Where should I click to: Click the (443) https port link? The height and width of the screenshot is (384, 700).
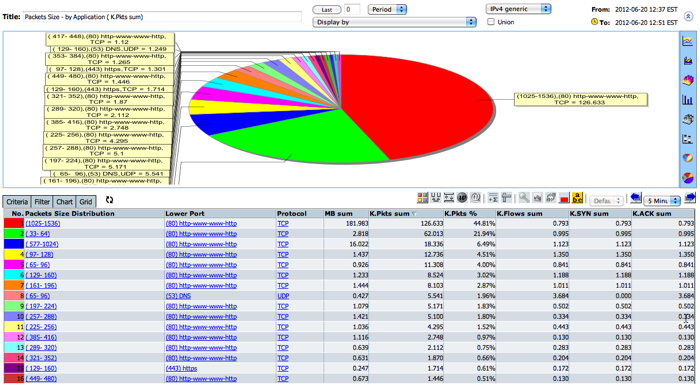tap(181, 368)
